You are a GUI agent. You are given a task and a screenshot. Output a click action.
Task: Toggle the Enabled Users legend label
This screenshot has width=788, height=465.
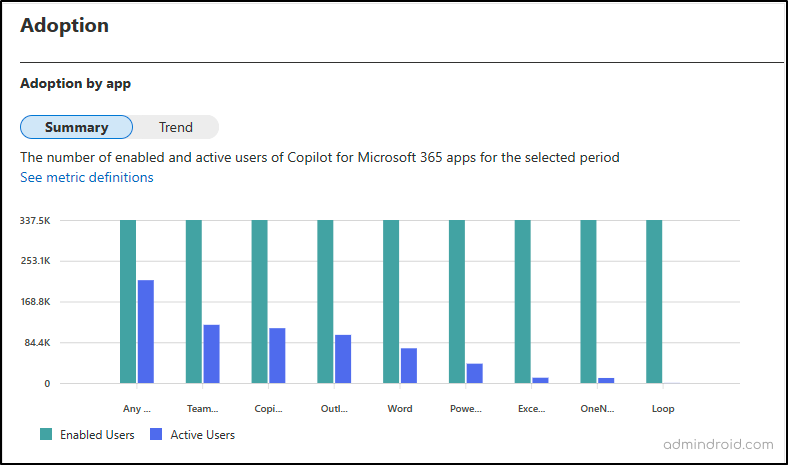coord(97,435)
